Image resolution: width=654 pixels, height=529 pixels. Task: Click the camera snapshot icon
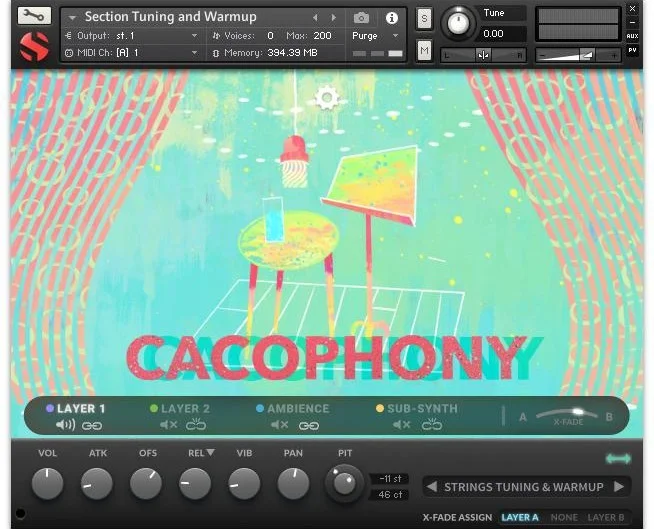point(361,18)
